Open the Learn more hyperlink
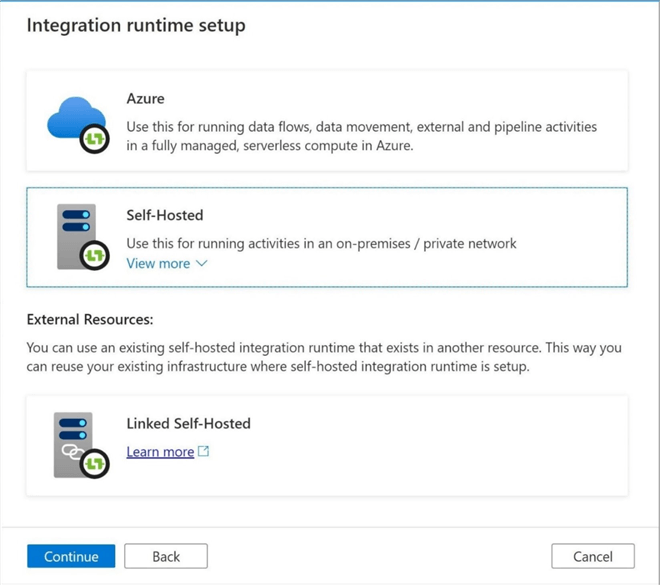 (x=160, y=452)
